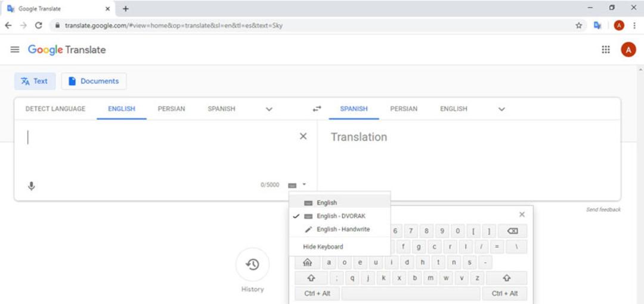Expand more target languages chevron
Screen dimensions: 644x304
(x=501, y=109)
